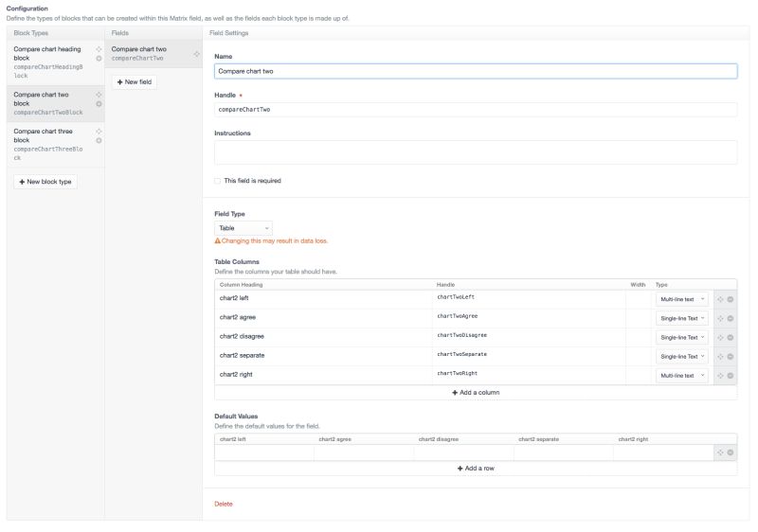Click default value cell under chart2 agree
Viewport: 758px width, 532px height.
point(364,452)
